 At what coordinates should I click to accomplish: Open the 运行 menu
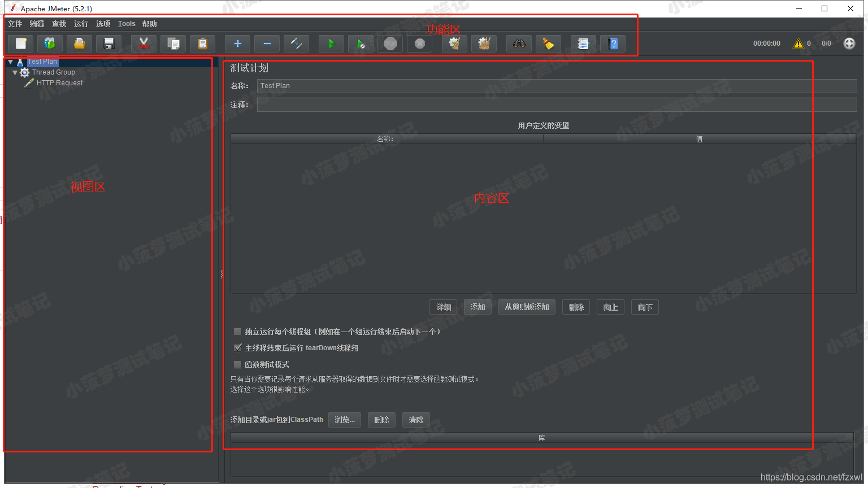click(x=81, y=24)
